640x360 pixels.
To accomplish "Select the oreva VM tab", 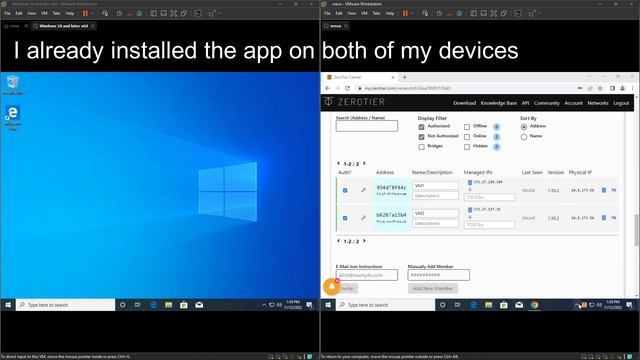I will [x=336, y=26].
